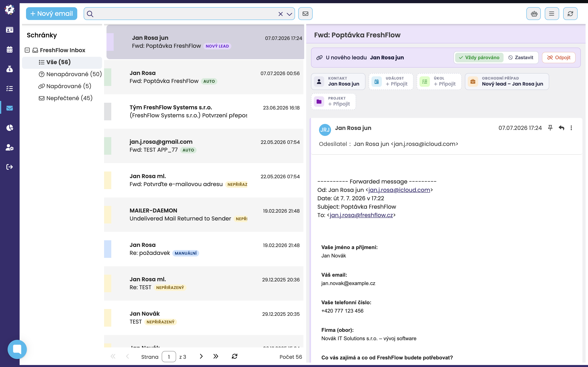Toggle Zastavit pairing option

click(x=521, y=58)
